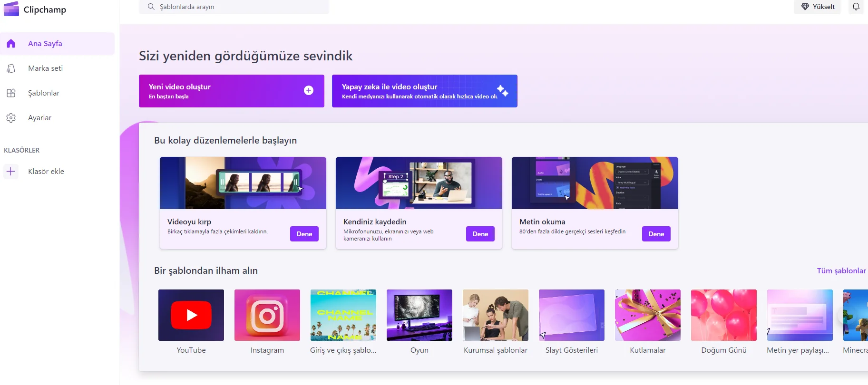The image size is (868, 385).
Task: Click Dene on Metin okuma card
Action: (x=656, y=234)
